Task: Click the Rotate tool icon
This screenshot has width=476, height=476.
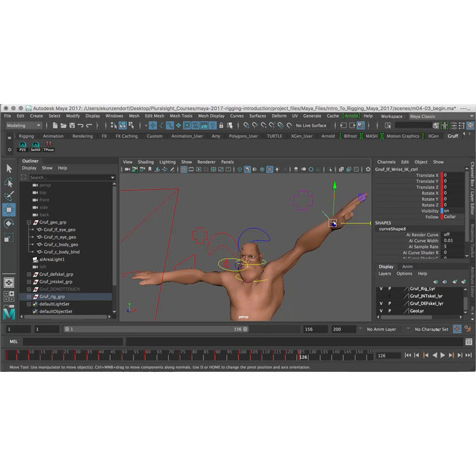Action: 9,223
